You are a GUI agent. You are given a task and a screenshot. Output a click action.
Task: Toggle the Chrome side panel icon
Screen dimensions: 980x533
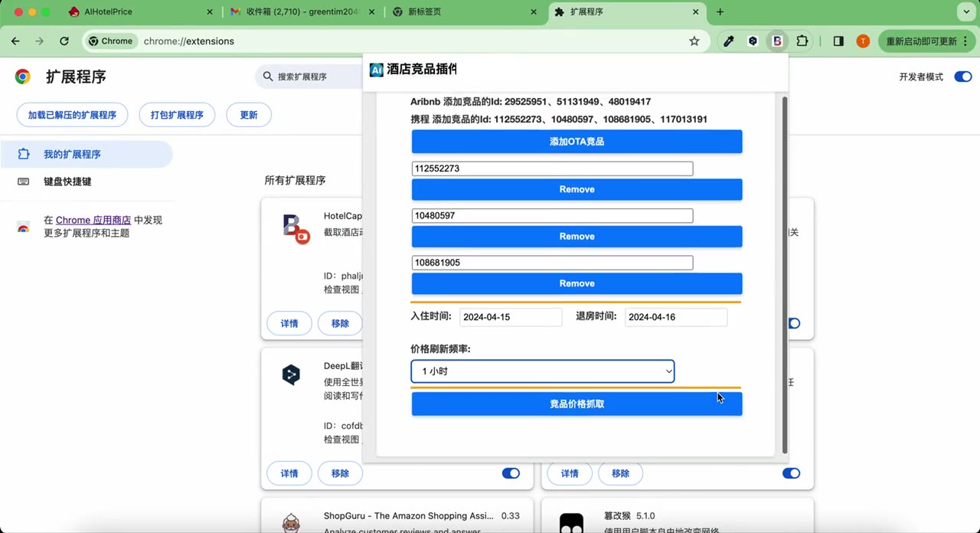[x=838, y=41]
